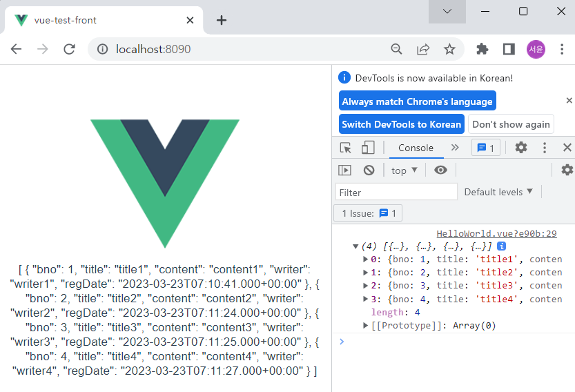The image size is (575, 392).
Task: Collapse the logged array of 4
Action: pyautogui.click(x=355, y=246)
